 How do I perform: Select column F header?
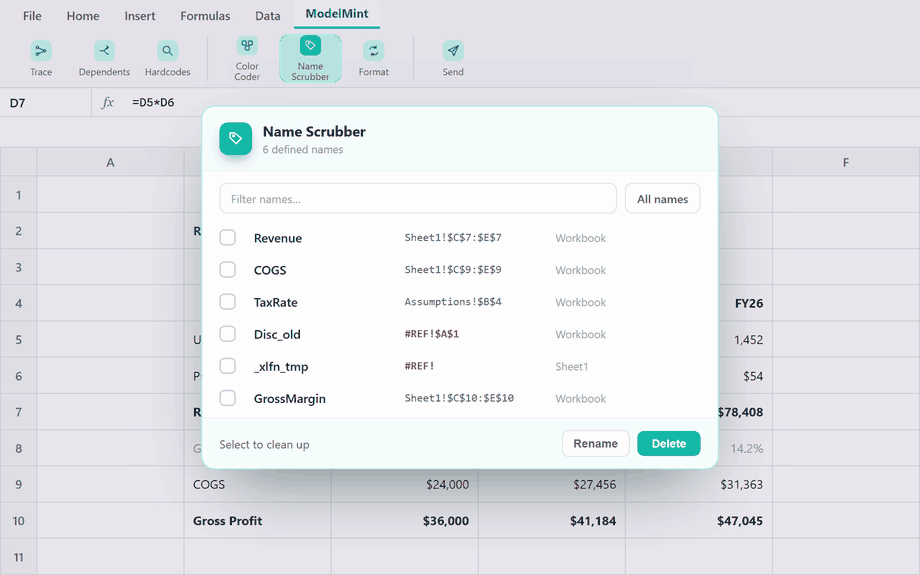(x=845, y=163)
